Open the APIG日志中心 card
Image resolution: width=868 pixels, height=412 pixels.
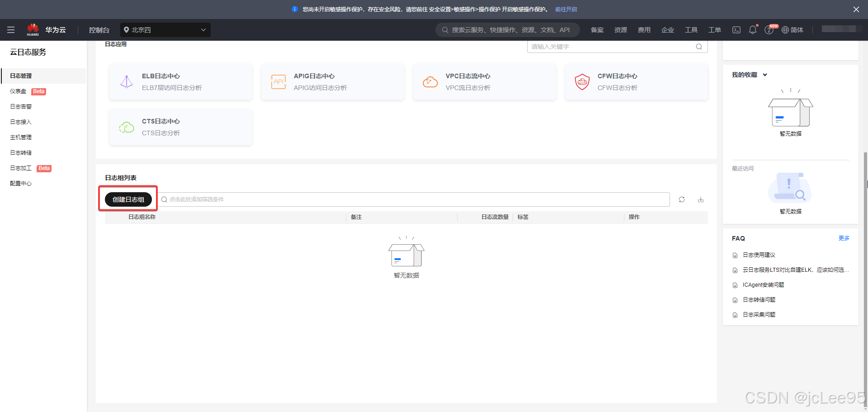coord(333,82)
